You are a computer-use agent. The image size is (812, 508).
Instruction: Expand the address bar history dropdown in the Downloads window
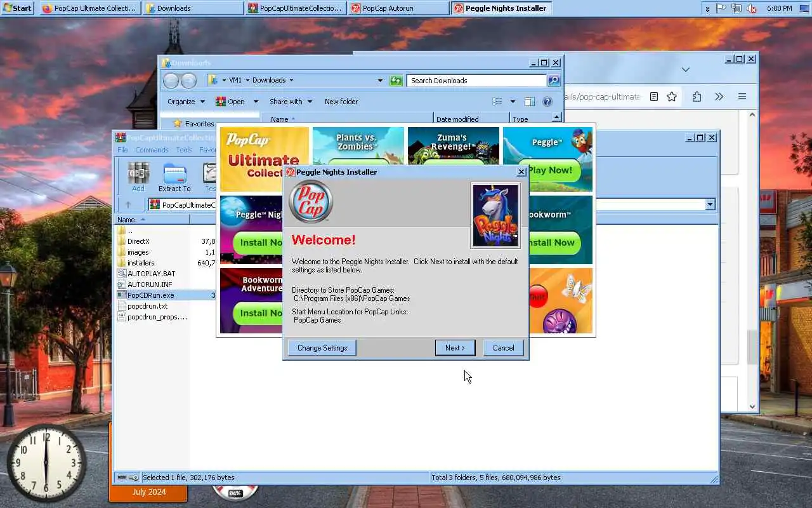click(380, 81)
